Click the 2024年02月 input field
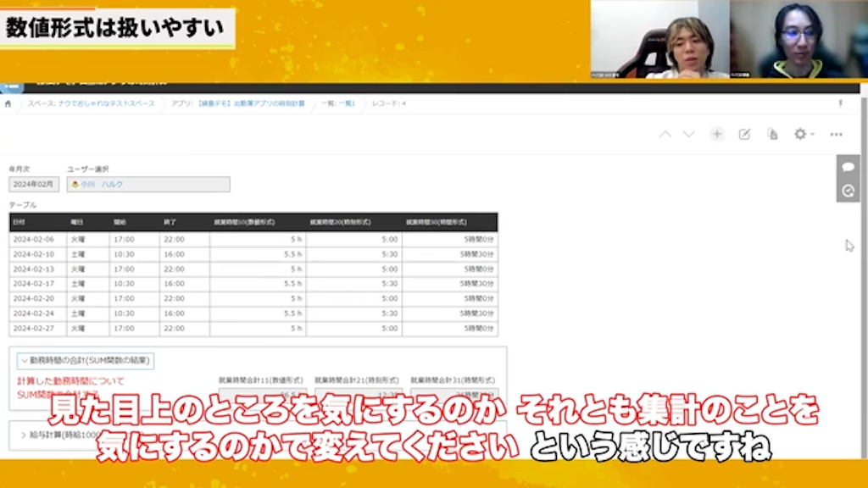868x488 pixels. [x=32, y=184]
